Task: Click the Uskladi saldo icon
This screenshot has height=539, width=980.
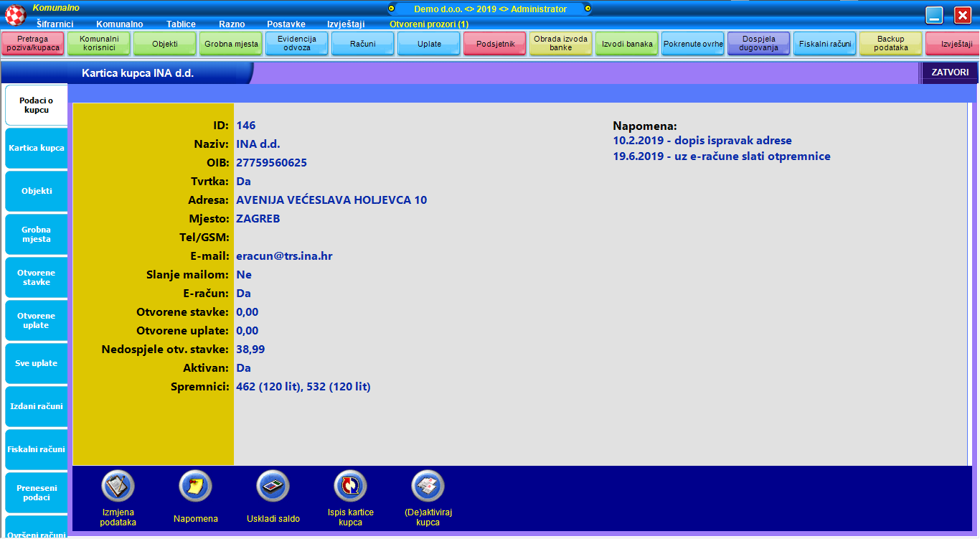Action: [x=273, y=487]
